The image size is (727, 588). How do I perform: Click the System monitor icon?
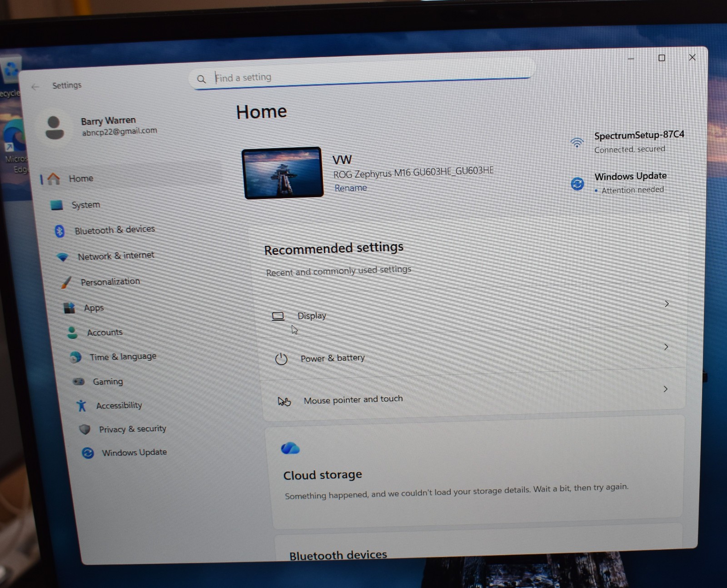click(x=57, y=205)
